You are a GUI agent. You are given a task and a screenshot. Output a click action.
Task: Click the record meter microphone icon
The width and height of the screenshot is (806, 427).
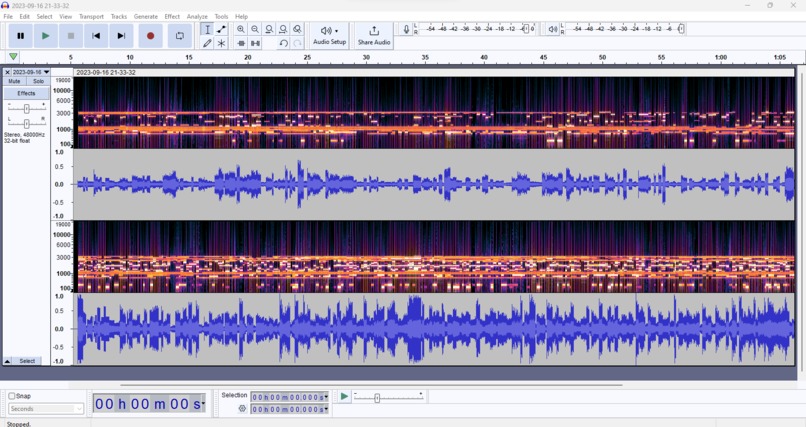click(406, 29)
